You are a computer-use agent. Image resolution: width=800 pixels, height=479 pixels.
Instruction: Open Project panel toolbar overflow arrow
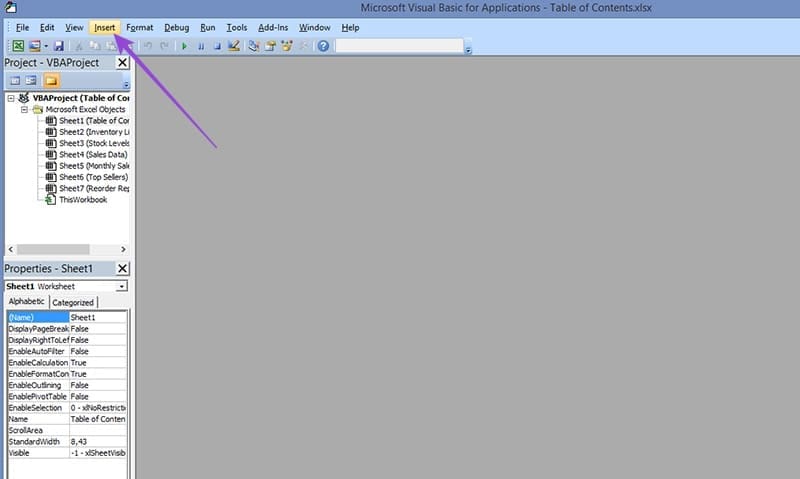pos(126,84)
